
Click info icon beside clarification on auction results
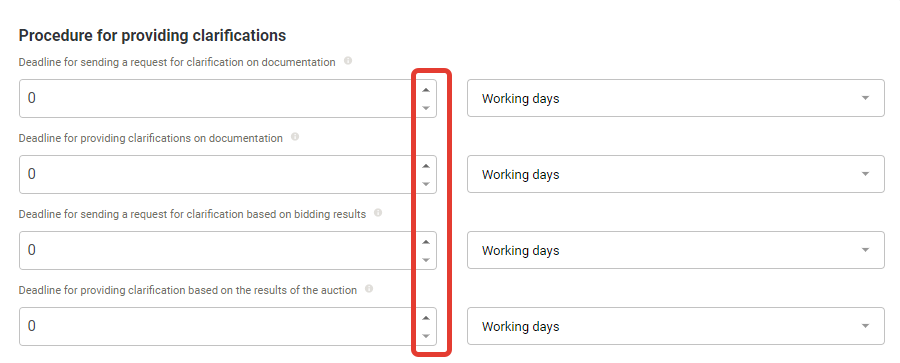click(369, 289)
